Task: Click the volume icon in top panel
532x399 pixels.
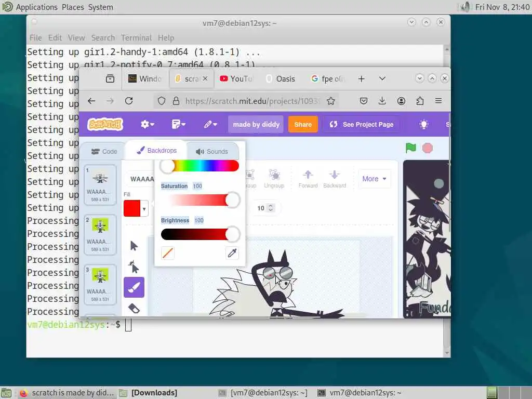Action: (466, 7)
